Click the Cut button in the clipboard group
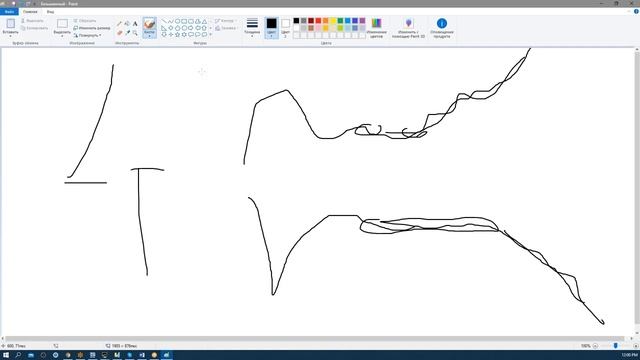Image resolution: width=640 pixels, height=360 pixels. [x=32, y=20]
